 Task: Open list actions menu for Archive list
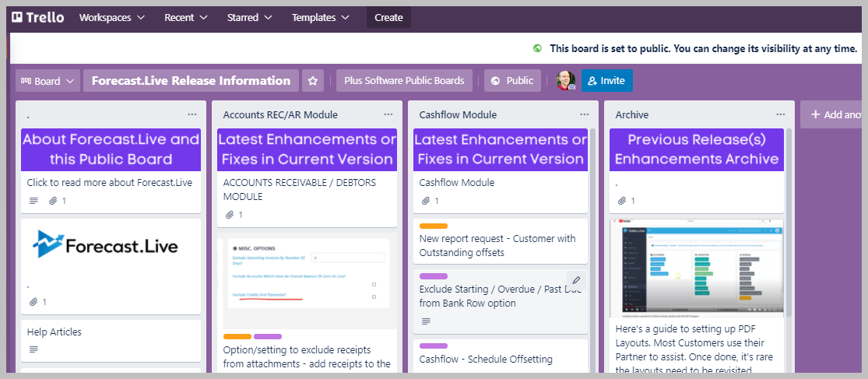click(x=781, y=114)
